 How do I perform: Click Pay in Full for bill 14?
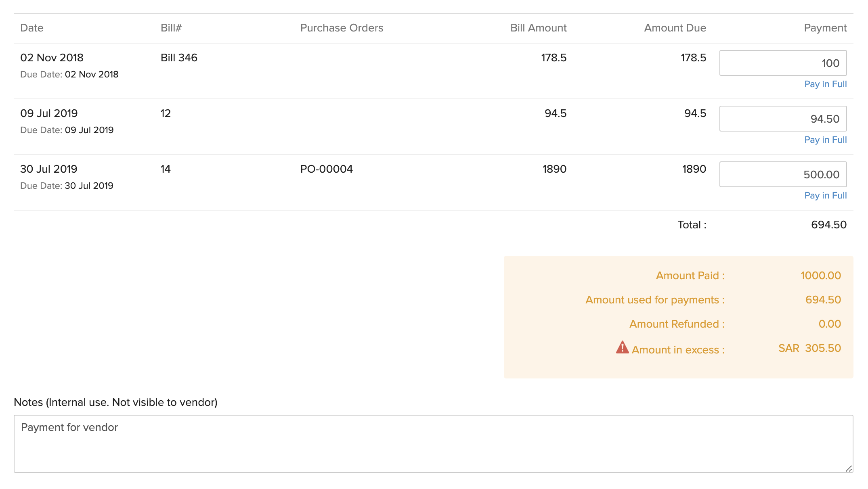[x=825, y=195]
